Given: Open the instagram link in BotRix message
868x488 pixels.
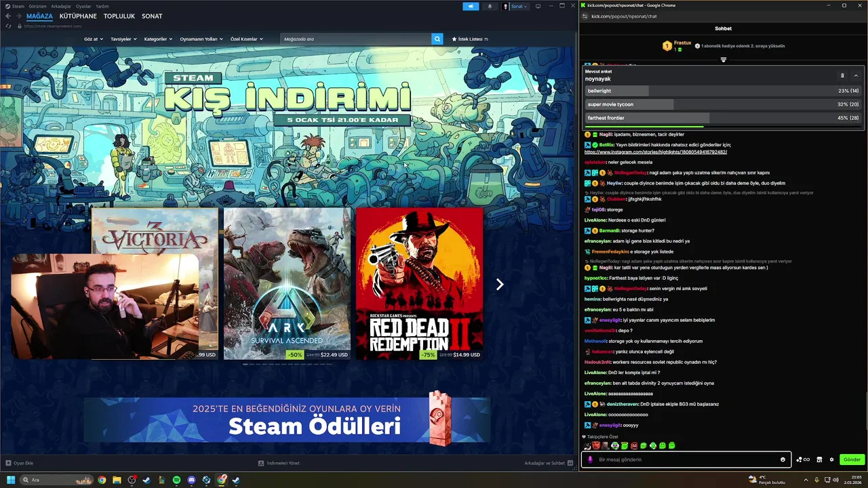Looking at the screenshot, I should (656, 152).
